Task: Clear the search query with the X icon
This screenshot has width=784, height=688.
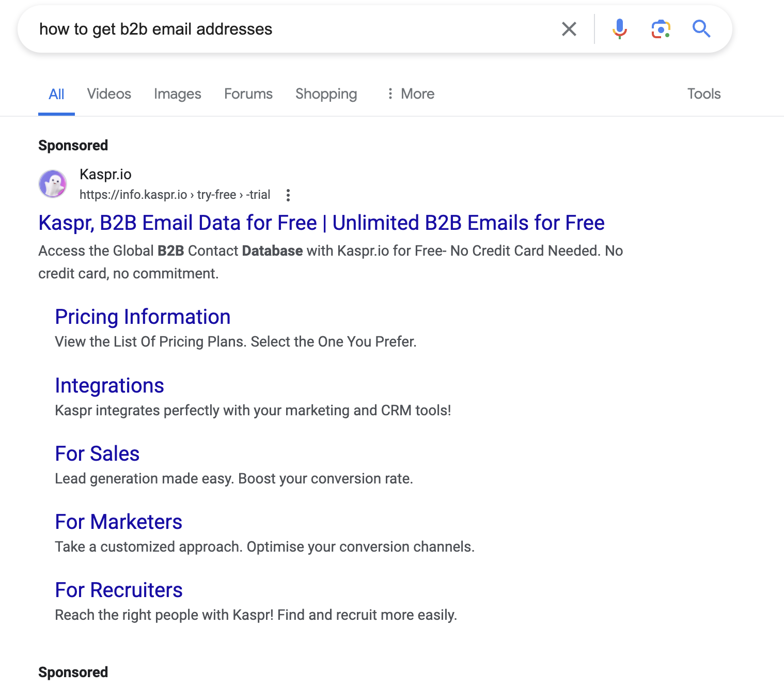Action: pyautogui.click(x=569, y=29)
